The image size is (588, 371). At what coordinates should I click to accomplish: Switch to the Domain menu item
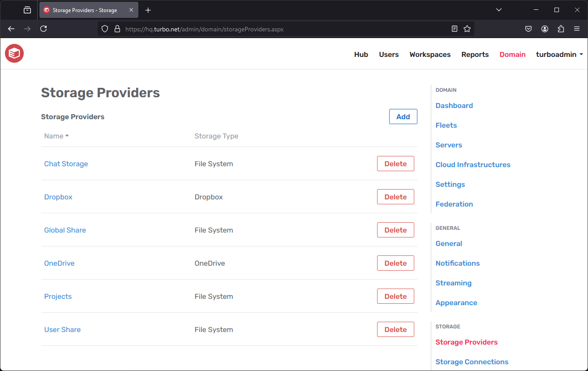click(x=512, y=54)
